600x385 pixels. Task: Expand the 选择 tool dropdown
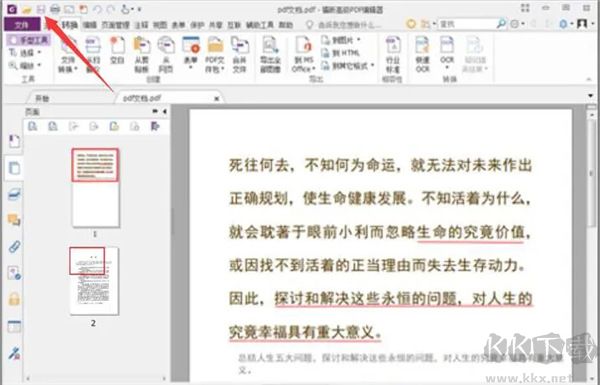pyautogui.click(x=25, y=53)
